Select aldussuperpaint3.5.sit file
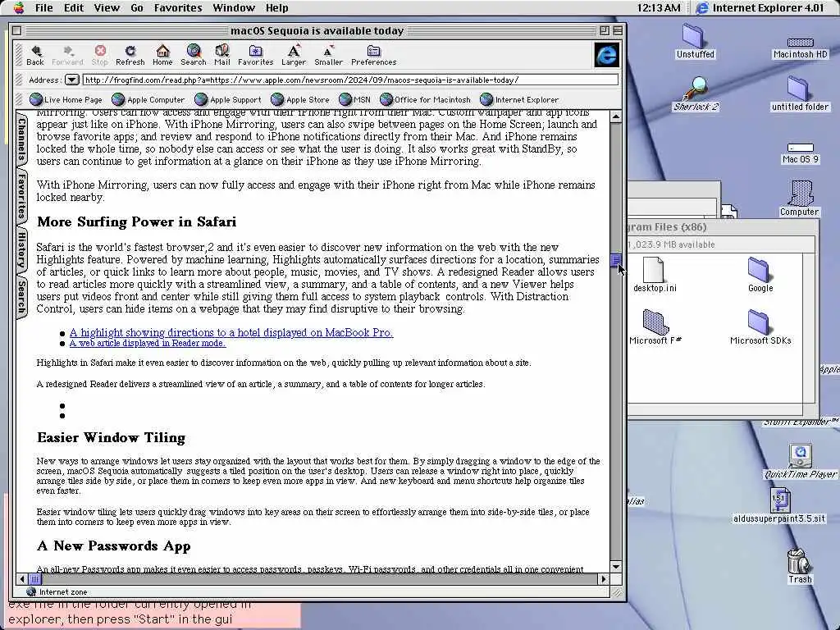Viewport: 840px width, 630px height. (x=779, y=505)
